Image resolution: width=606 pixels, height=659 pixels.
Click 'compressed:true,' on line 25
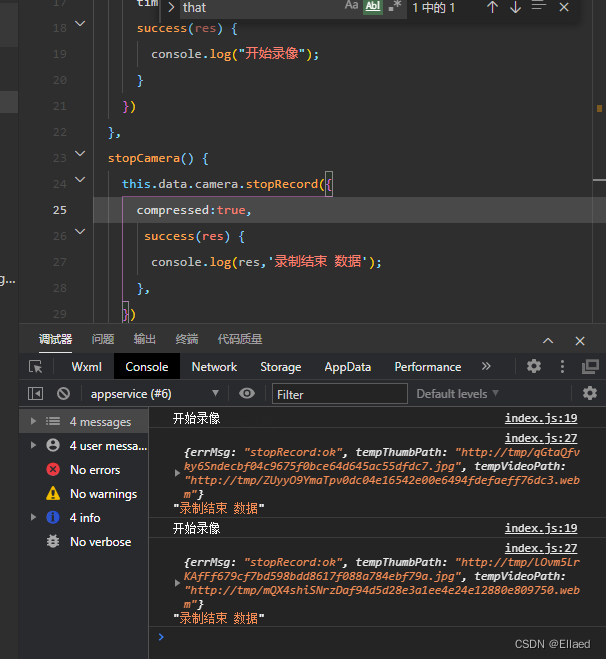coord(194,210)
